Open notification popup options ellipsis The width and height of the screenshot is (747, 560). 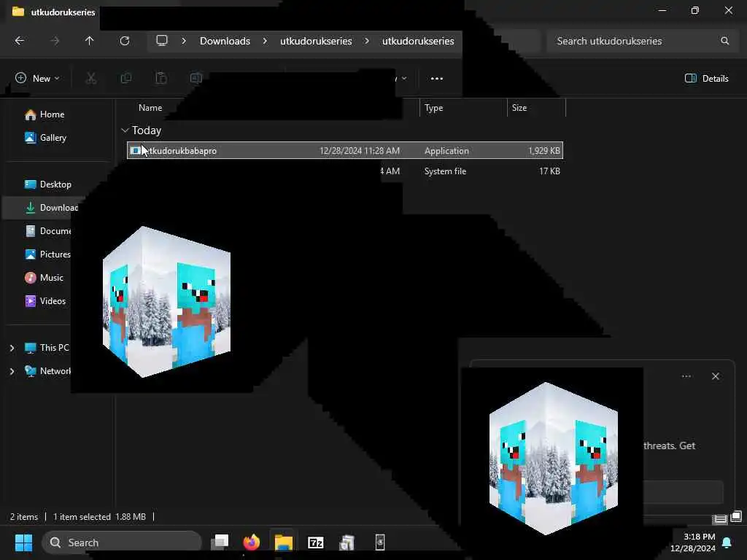(686, 376)
